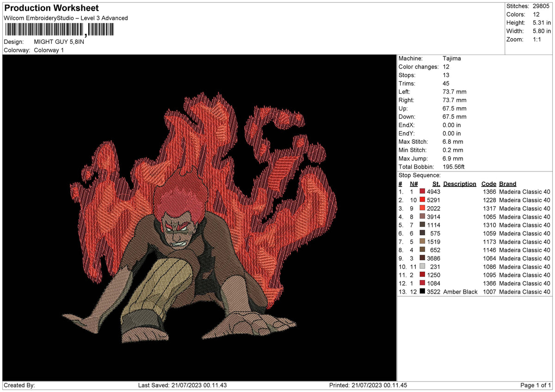Click the 'Code' column header
Image resolution: width=555 pixels, height=392 pixels.
tap(488, 184)
